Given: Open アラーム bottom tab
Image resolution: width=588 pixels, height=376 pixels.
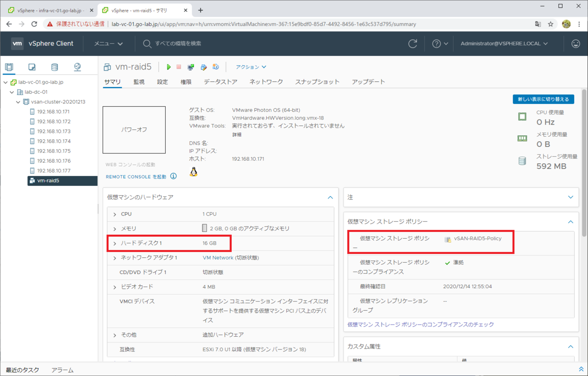Looking at the screenshot, I should tap(62, 370).
